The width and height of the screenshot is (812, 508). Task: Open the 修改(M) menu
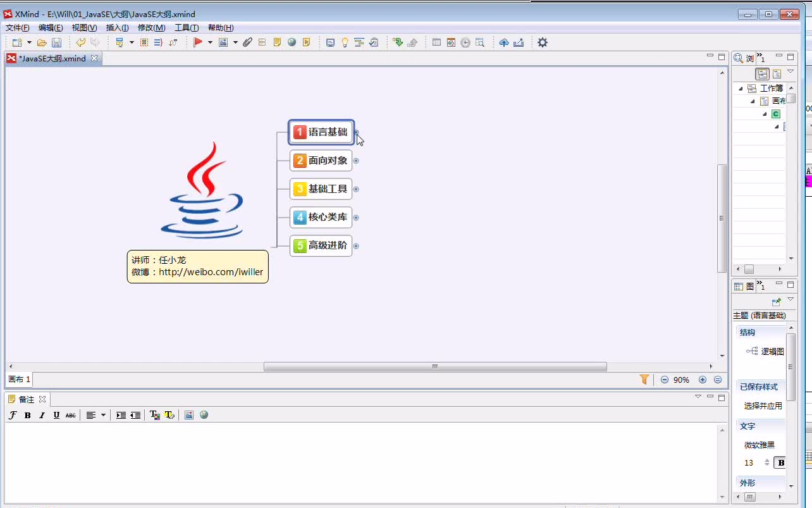point(151,28)
